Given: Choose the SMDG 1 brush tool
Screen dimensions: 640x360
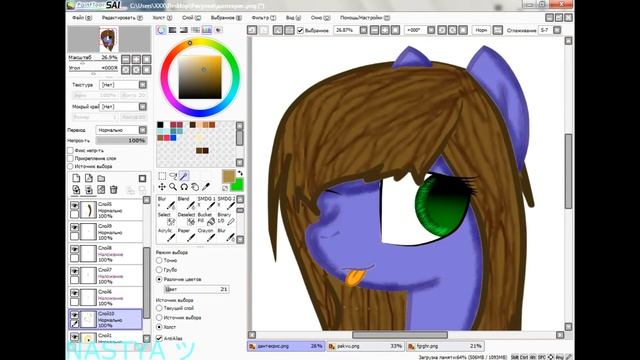Looking at the screenshot, I should (206, 203).
